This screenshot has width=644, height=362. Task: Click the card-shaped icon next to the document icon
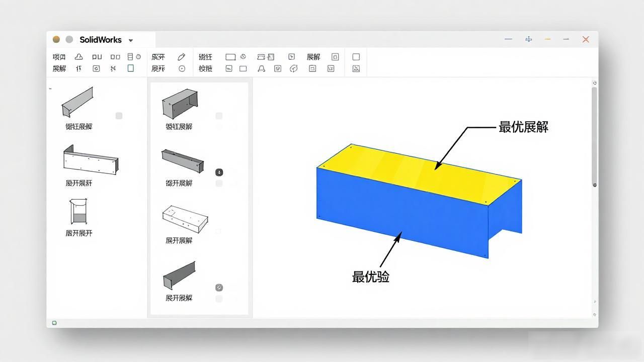[261, 57]
